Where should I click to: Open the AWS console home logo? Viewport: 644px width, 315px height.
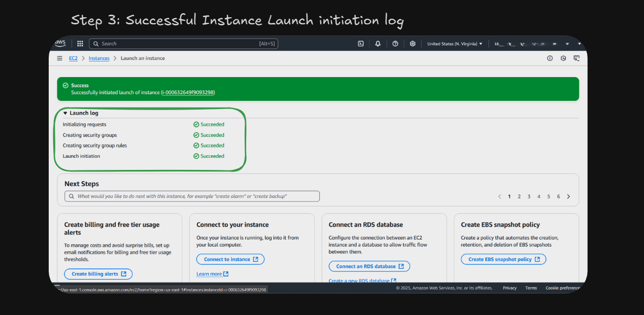pos(60,43)
